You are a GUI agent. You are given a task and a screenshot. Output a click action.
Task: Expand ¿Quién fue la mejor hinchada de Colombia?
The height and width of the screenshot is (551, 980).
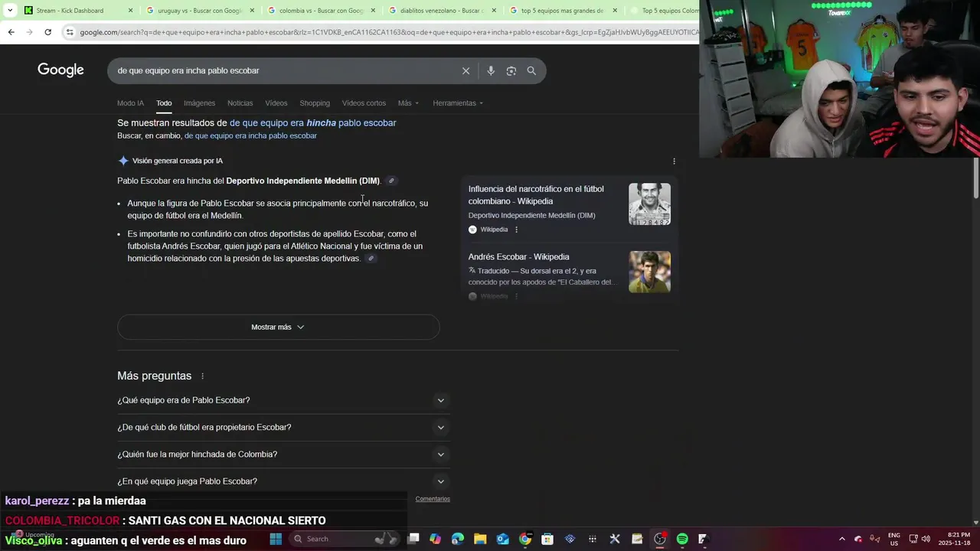point(283,455)
